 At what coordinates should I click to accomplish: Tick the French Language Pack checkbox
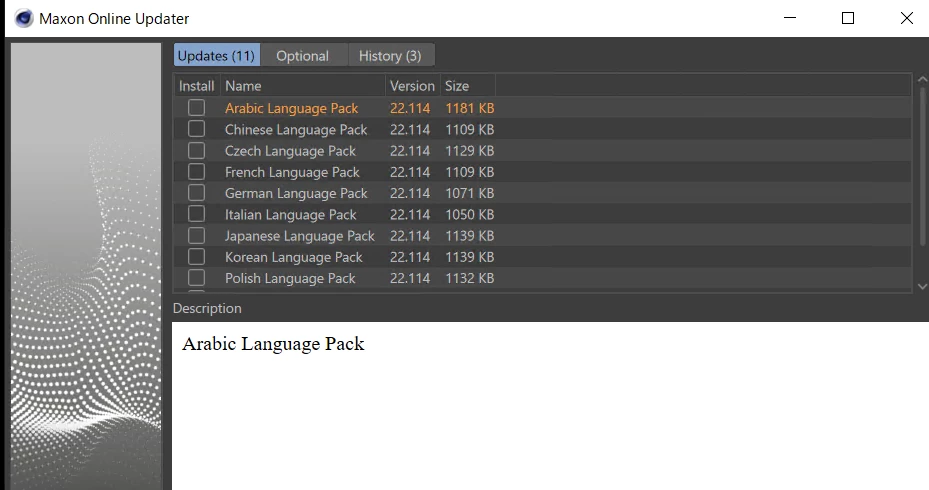point(196,172)
